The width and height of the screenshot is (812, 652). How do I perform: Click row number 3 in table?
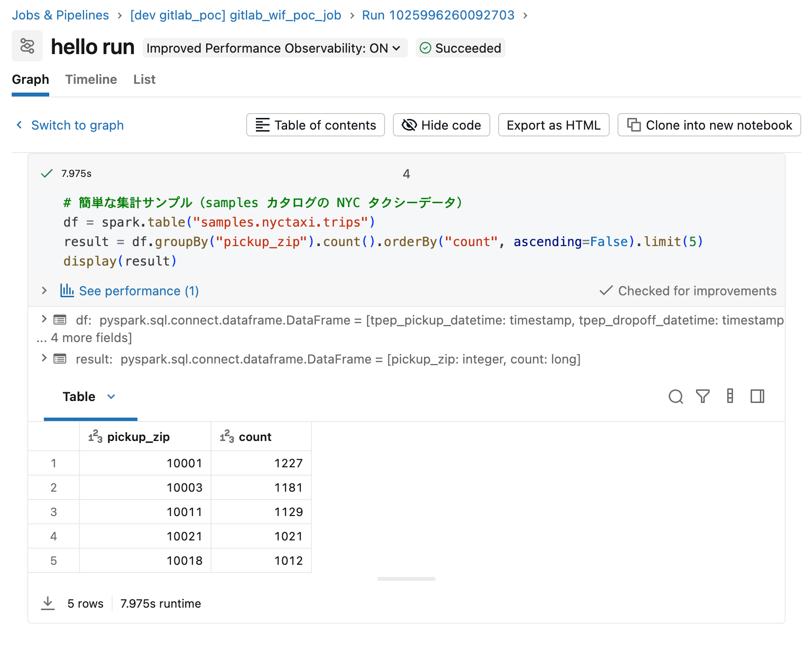click(x=54, y=512)
